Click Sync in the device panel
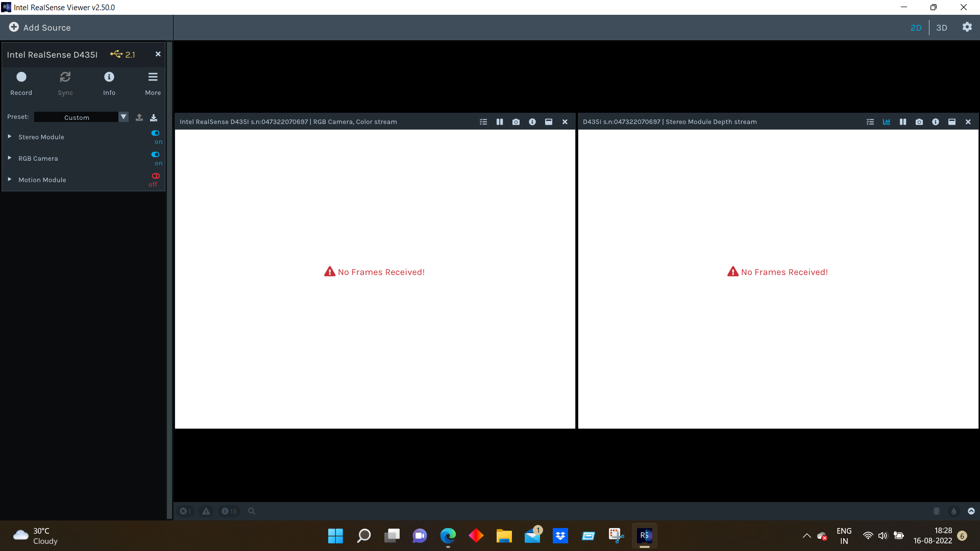The image size is (980, 551). pyautogui.click(x=65, y=77)
